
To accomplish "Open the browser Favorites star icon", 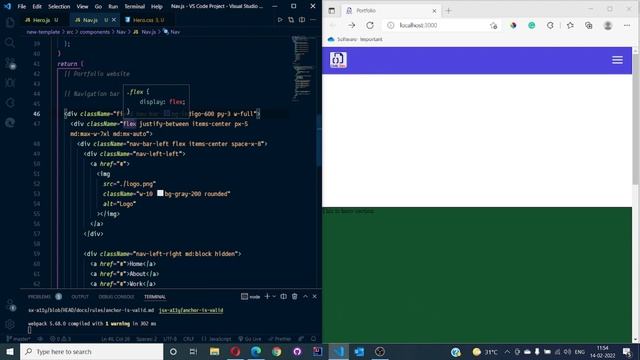I will pyautogui.click(x=570, y=25).
